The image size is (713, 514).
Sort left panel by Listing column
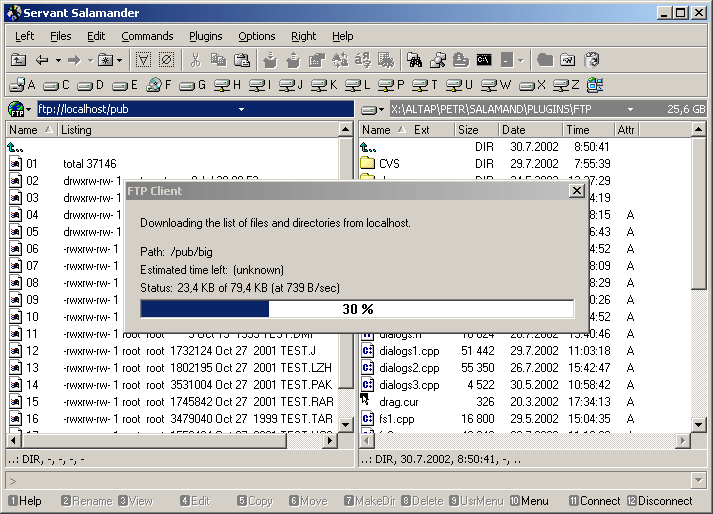pyautogui.click(x=198, y=130)
